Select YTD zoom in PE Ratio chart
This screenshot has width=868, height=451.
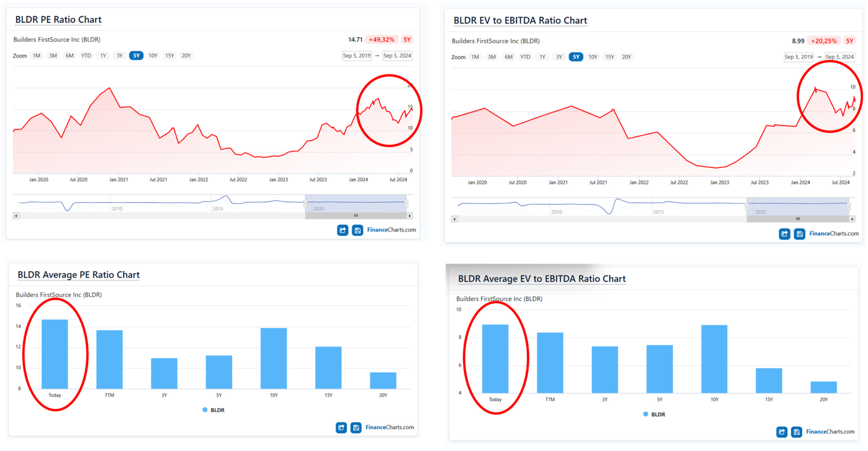(86, 56)
